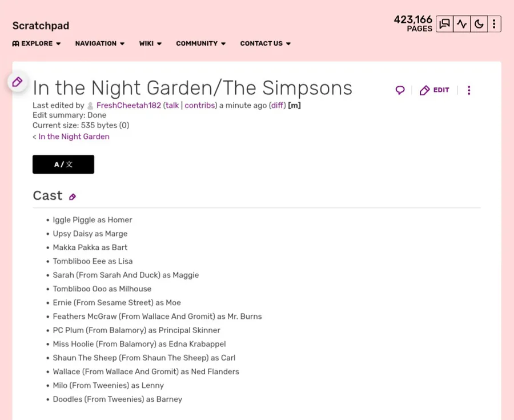Expand the Explore dropdown menu
The height and width of the screenshot is (420, 514).
tap(37, 43)
